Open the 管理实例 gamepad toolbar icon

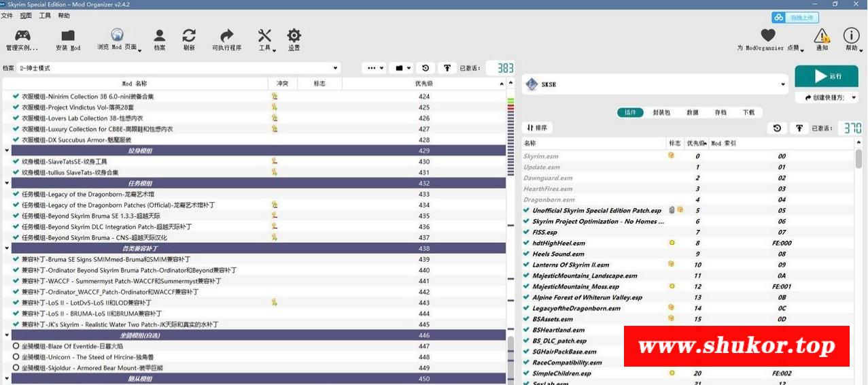click(22, 35)
